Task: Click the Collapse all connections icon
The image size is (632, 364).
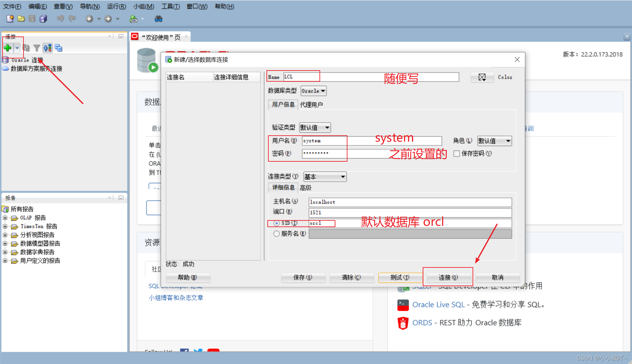Action: point(58,48)
